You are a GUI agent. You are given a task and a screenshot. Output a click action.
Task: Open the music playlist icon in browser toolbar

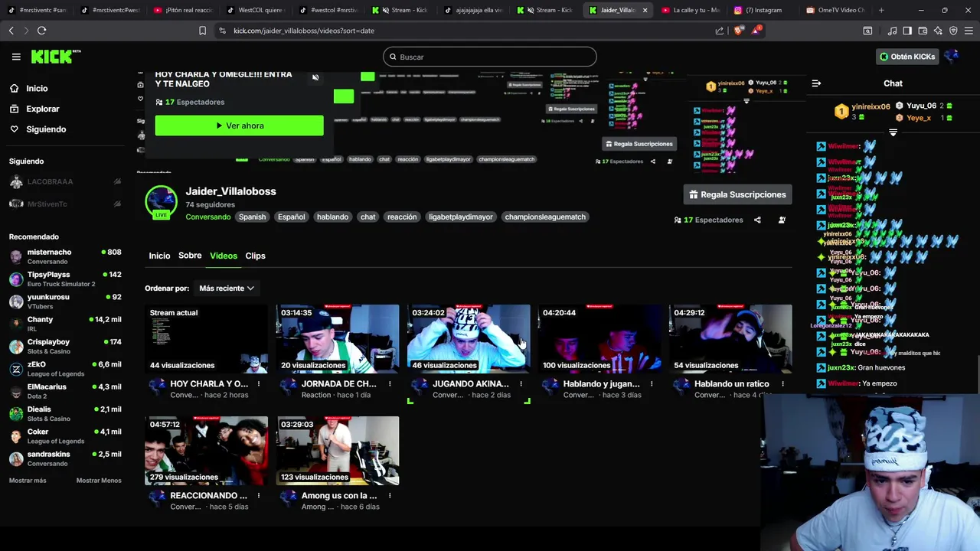(892, 31)
